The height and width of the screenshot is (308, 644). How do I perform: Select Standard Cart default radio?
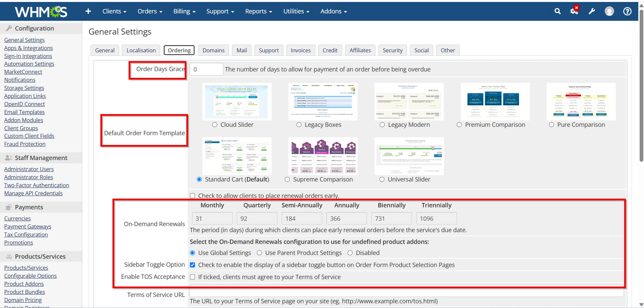click(199, 179)
